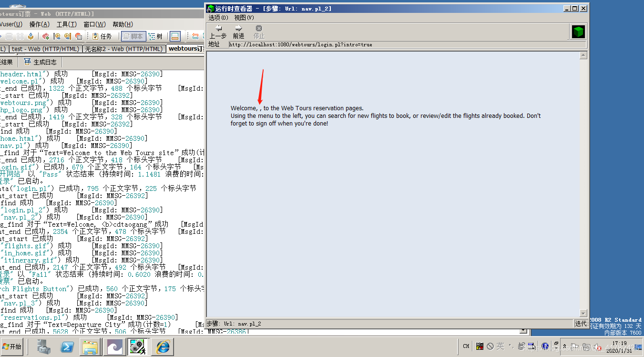Open the 视图(V) menu in runtime viewer
The height and width of the screenshot is (357, 644).
click(244, 17)
